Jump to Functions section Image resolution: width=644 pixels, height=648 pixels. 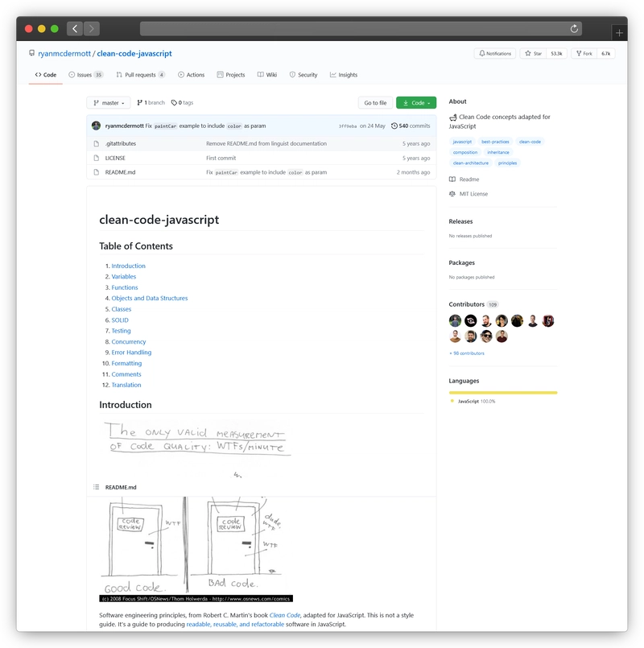(x=125, y=287)
